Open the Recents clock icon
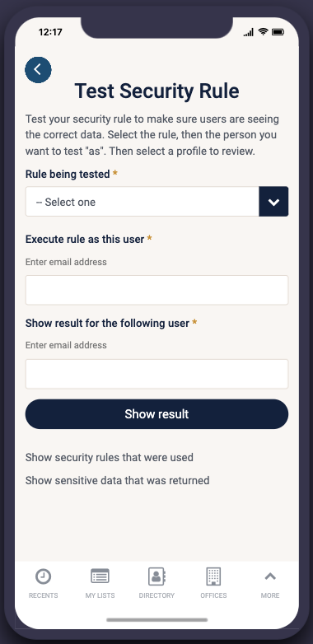Image resolution: width=313 pixels, height=644 pixels. (43, 576)
